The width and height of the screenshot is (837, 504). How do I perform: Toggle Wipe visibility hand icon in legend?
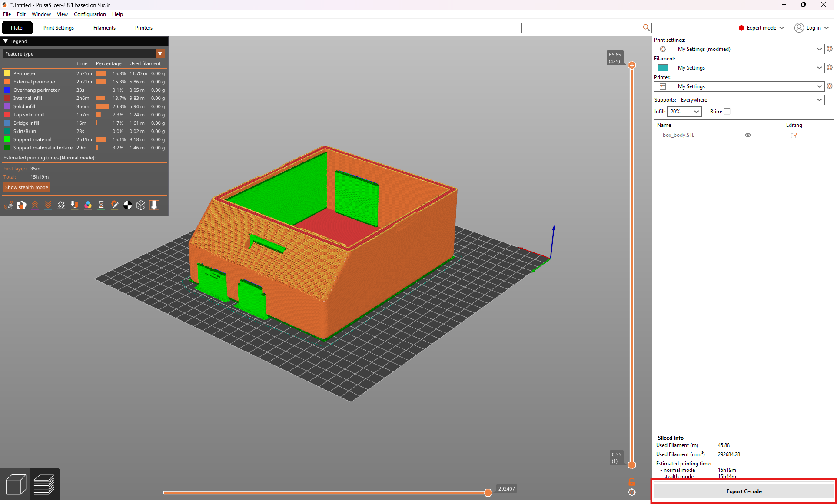(x=22, y=206)
